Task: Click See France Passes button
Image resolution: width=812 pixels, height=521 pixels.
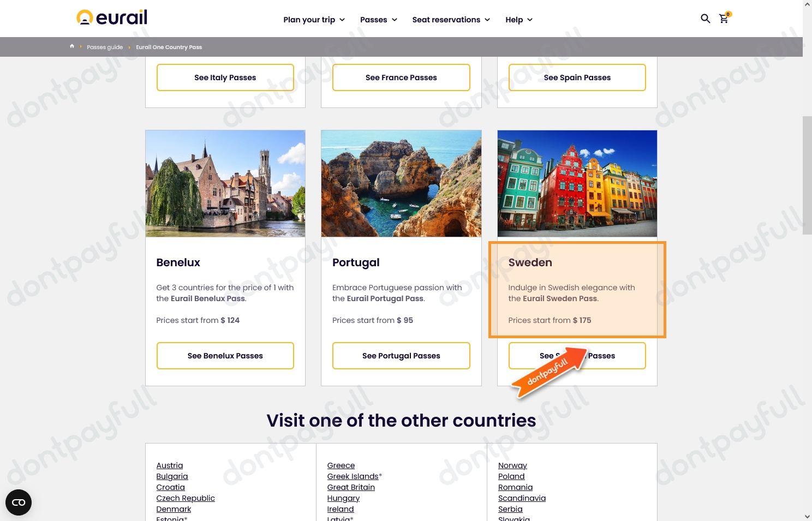Action: pos(401,77)
